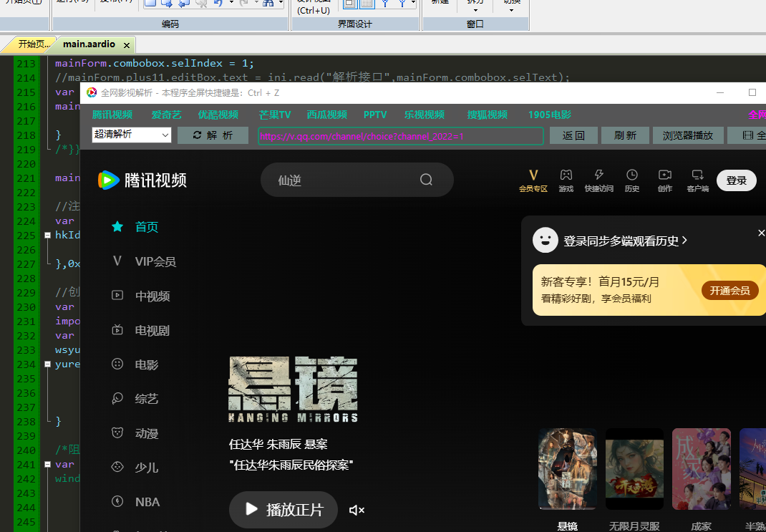Select the 腾讯视频 channel link

tap(112, 115)
